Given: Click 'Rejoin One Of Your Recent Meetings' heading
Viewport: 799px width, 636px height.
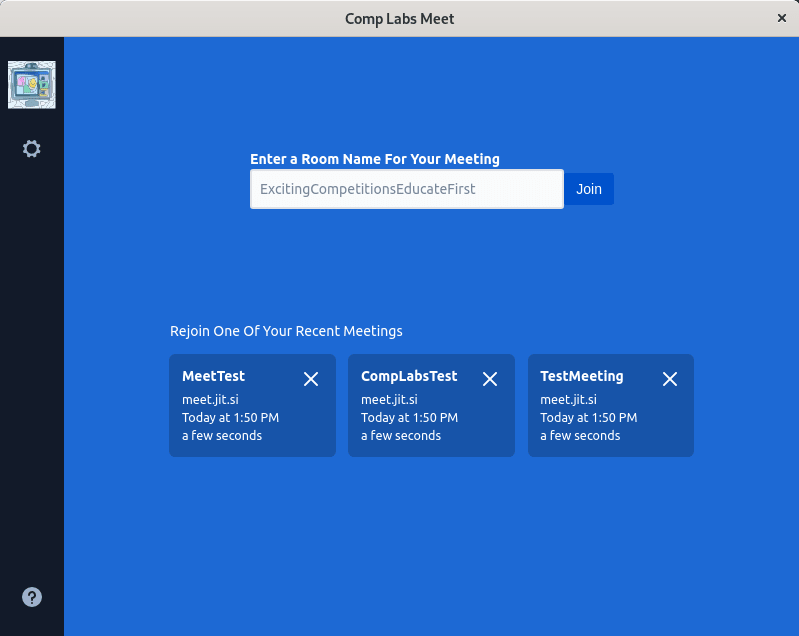Looking at the screenshot, I should (x=286, y=331).
